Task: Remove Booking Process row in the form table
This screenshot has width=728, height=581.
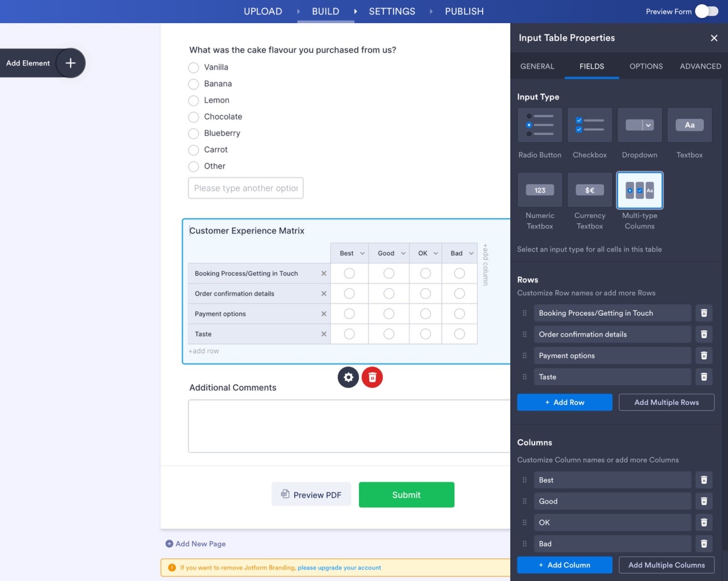Action: pyautogui.click(x=324, y=273)
